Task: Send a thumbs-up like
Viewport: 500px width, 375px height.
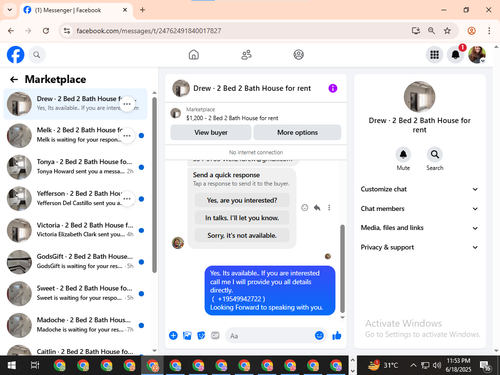Action: click(x=337, y=335)
